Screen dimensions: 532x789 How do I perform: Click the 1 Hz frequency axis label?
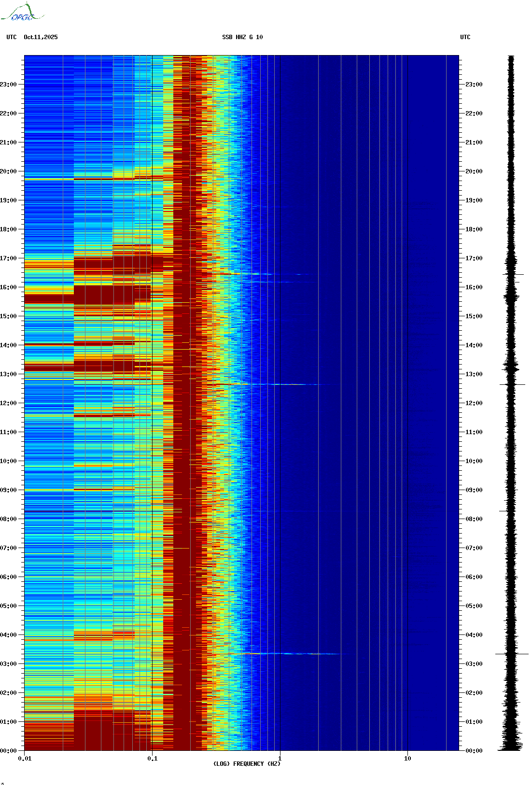(280, 759)
